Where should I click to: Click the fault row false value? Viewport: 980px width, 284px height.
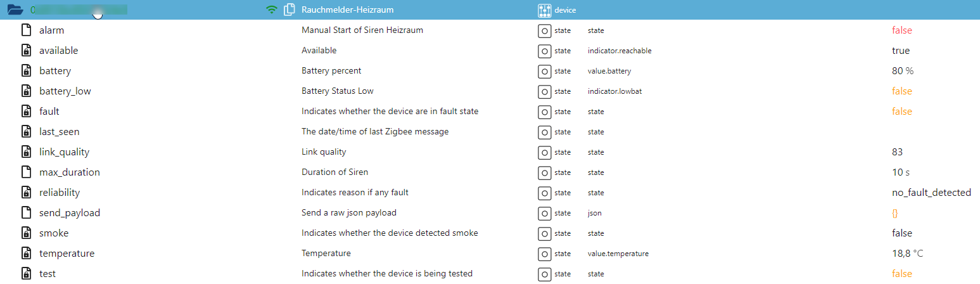click(x=901, y=112)
